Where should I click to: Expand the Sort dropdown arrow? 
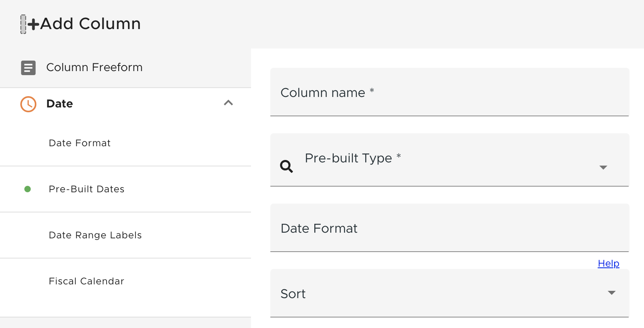612,293
